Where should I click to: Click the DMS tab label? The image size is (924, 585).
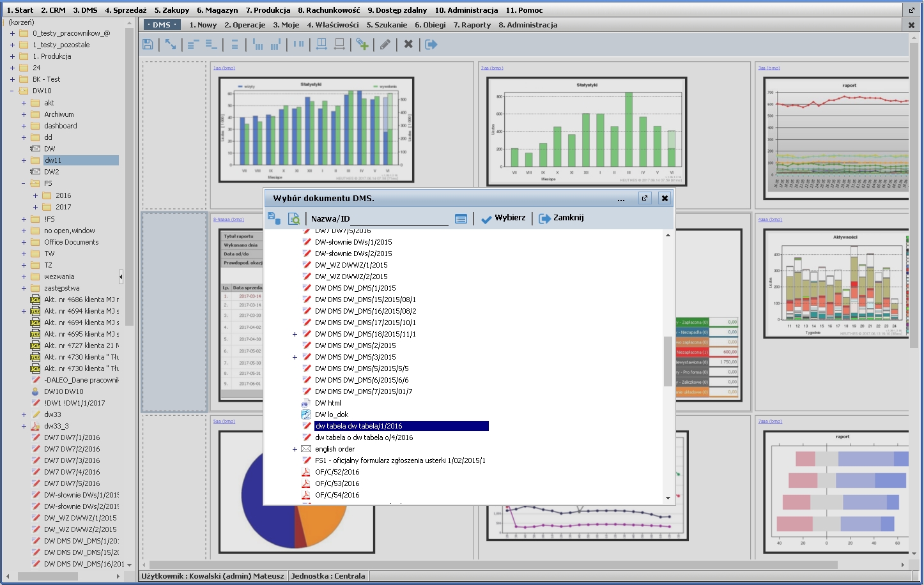click(x=162, y=25)
